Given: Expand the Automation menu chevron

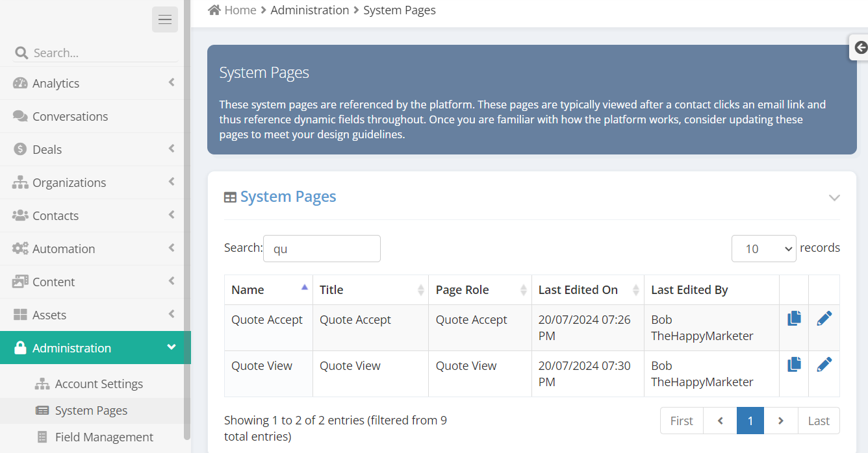Looking at the screenshot, I should [x=172, y=248].
